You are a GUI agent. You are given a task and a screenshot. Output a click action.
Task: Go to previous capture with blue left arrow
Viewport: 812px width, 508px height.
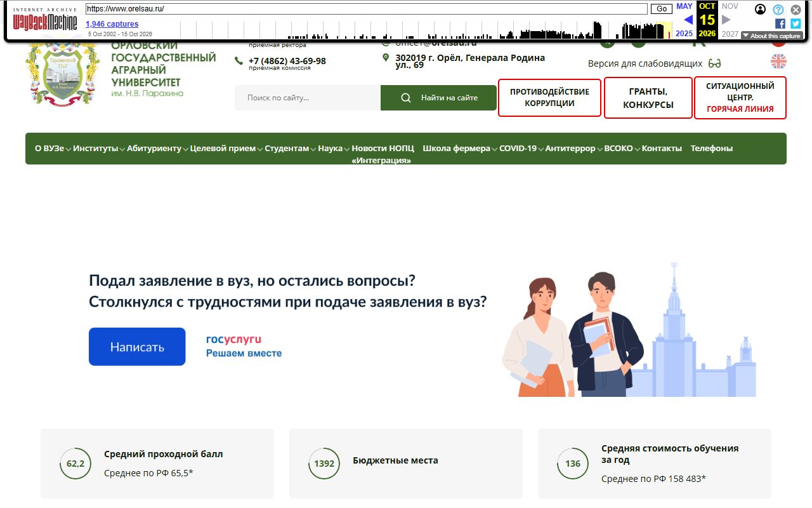coord(688,20)
